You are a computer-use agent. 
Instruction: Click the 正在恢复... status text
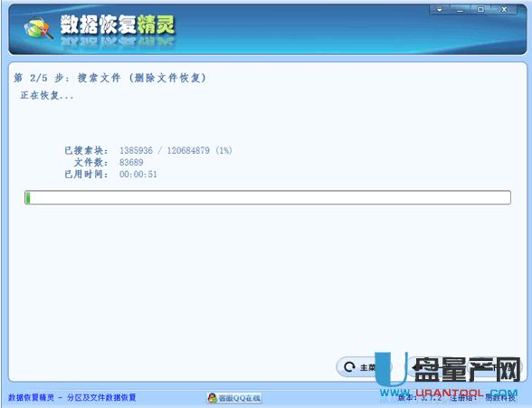click(47, 95)
